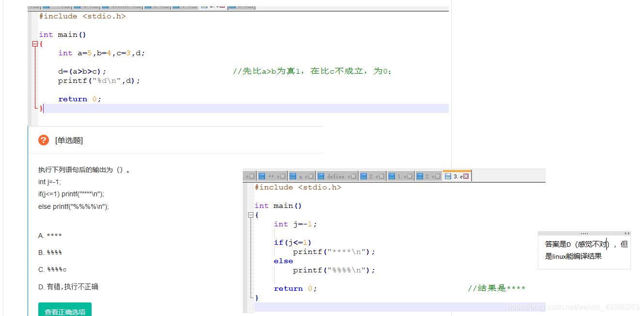Choose answer option B. %%%%
Image resolution: width=644 pixels, height=316 pixels.
point(50,253)
